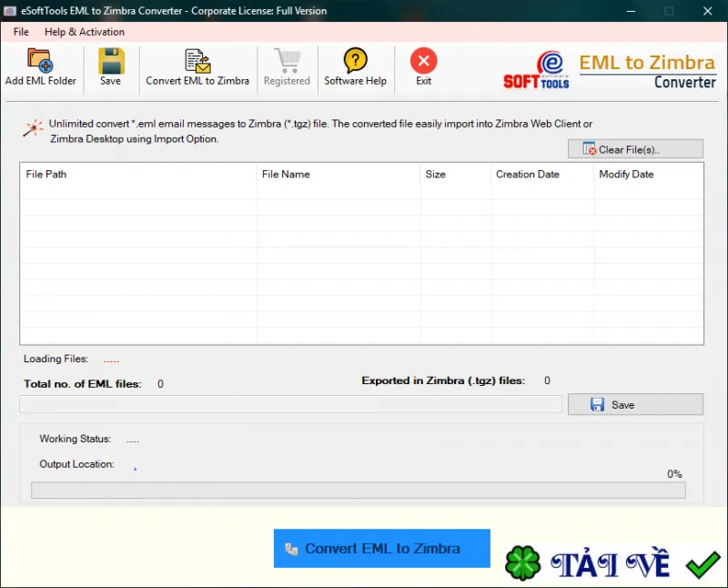
Task: Click the eSoftTools logo
Action: [x=536, y=70]
